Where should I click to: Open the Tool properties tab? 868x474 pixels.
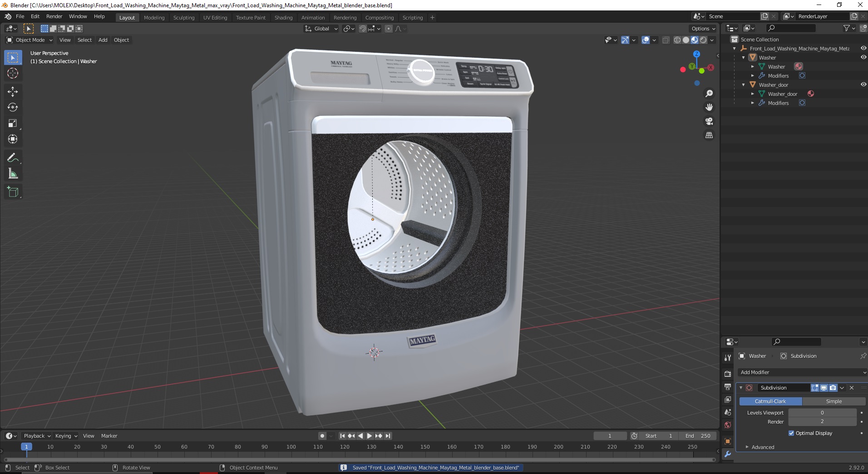point(728,358)
